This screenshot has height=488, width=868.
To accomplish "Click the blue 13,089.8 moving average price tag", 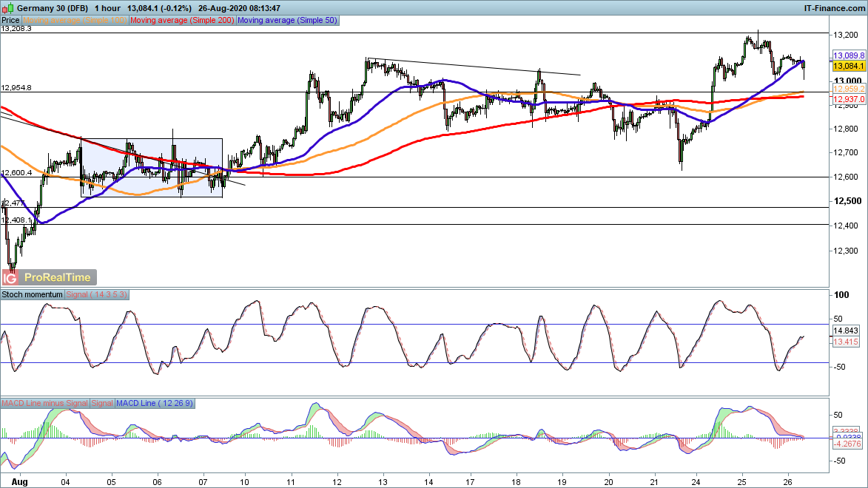I will coord(847,55).
